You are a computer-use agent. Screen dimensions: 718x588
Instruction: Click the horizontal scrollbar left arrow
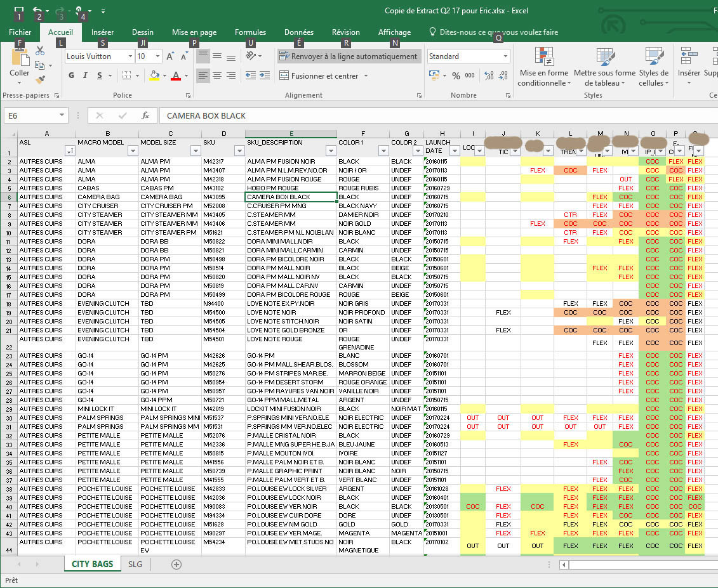(x=564, y=564)
